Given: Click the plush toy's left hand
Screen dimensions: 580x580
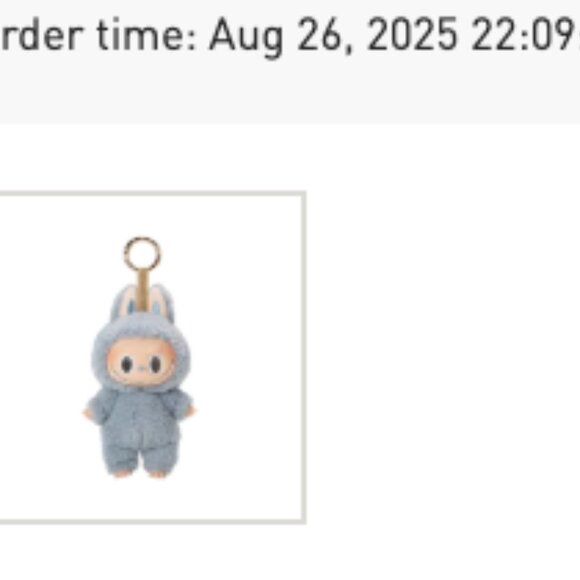Looking at the screenshot, I should pos(89,412).
